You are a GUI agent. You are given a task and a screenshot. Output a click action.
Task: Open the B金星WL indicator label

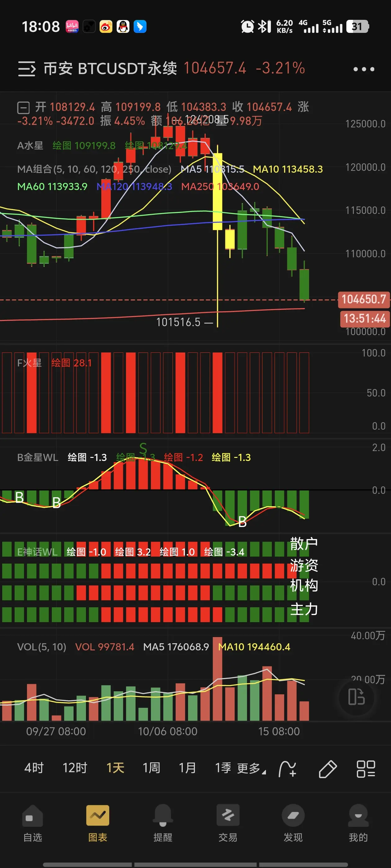click(x=38, y=457)
